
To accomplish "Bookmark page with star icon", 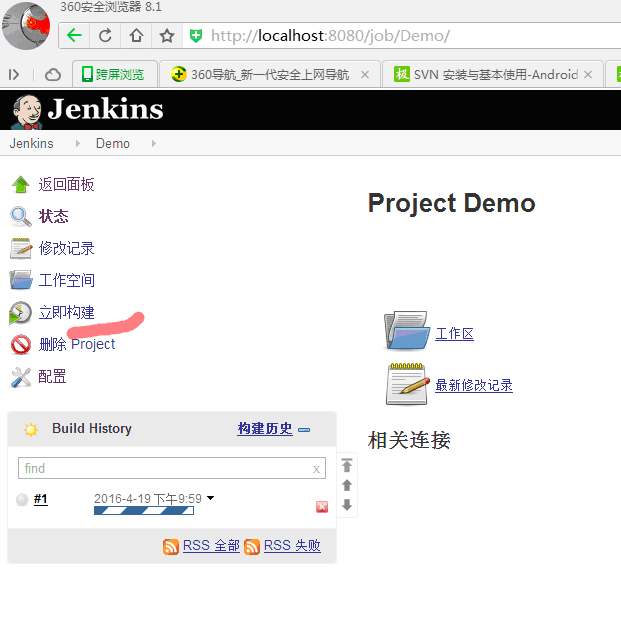I will click(167, 36).
